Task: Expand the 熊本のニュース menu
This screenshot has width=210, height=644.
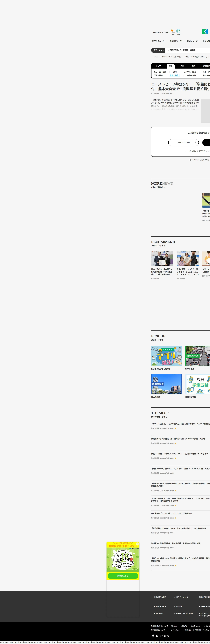Action: 159,41
